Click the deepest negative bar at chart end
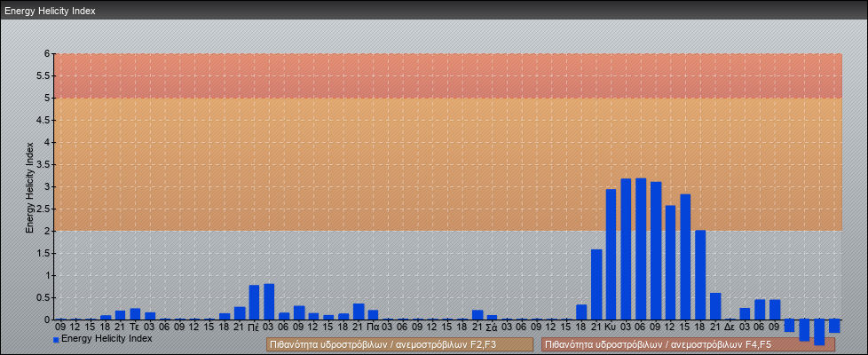 (x=819, y=332)
